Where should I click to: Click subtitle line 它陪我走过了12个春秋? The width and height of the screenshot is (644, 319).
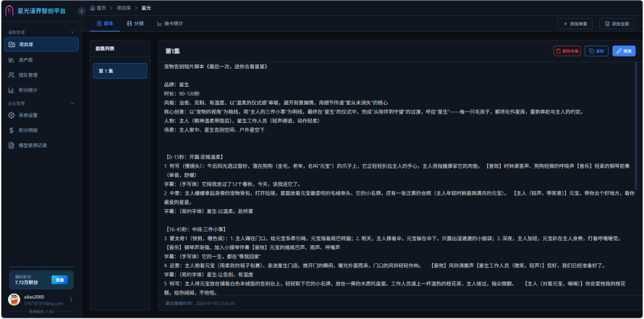pos(232,184)
